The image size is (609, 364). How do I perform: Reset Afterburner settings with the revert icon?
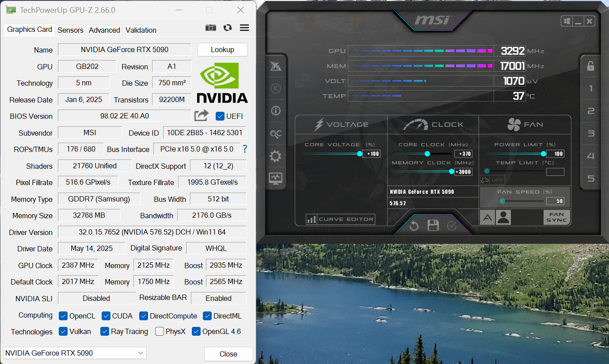[x=414, y=226]
